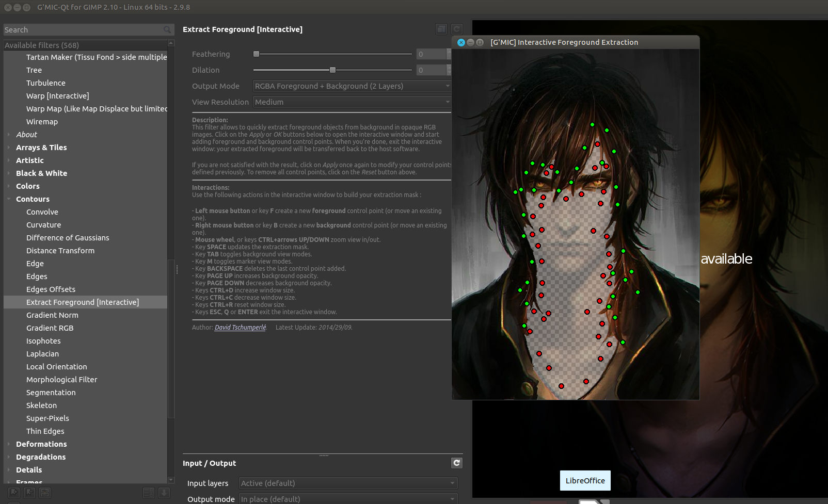Collapse the Contours category

pyautogui.click(x=9, y=199)
